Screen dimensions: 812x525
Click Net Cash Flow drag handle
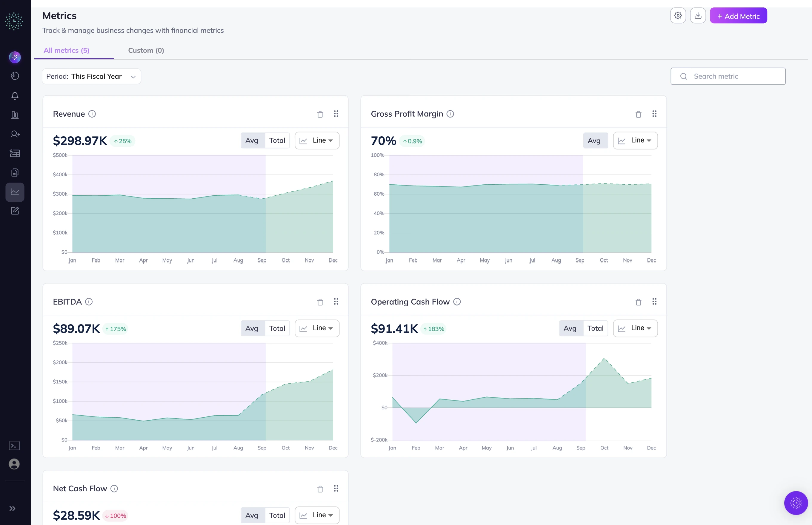[336, 489]
